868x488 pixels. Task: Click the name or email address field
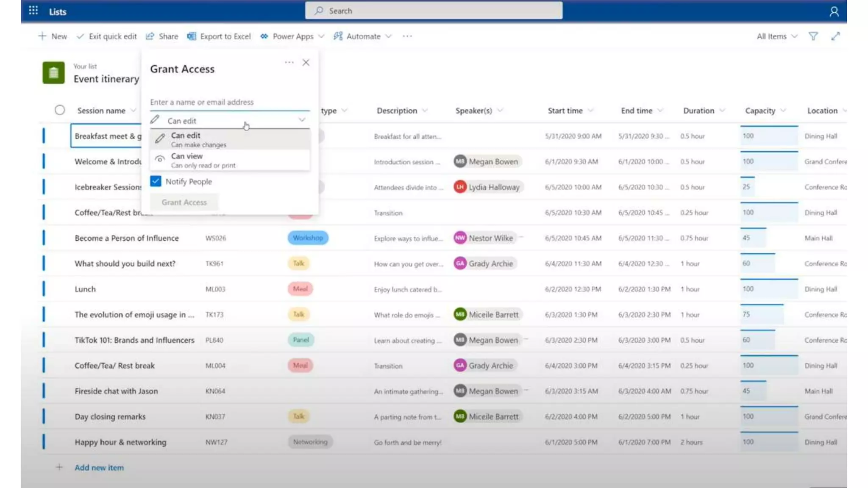[x=229, y=102]
